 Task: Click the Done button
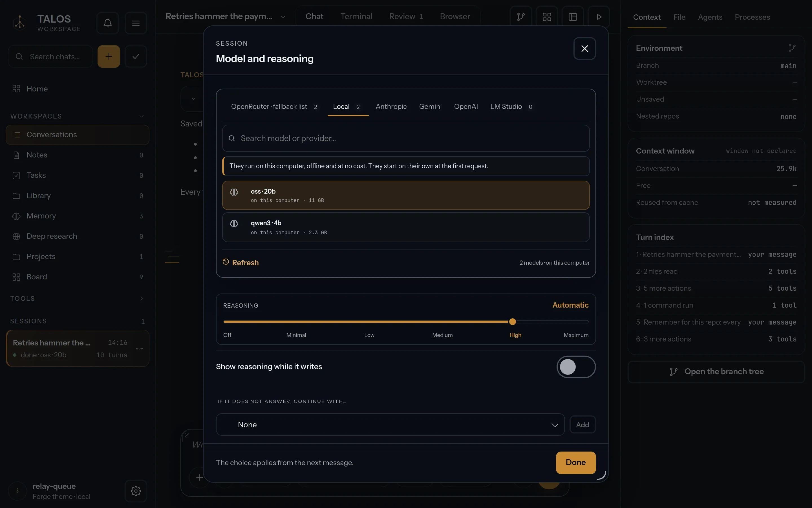pos(575,463)
